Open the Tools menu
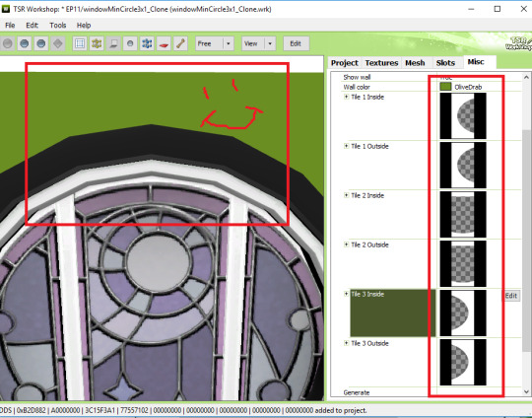Screen dimensions: 532x418 58,25
